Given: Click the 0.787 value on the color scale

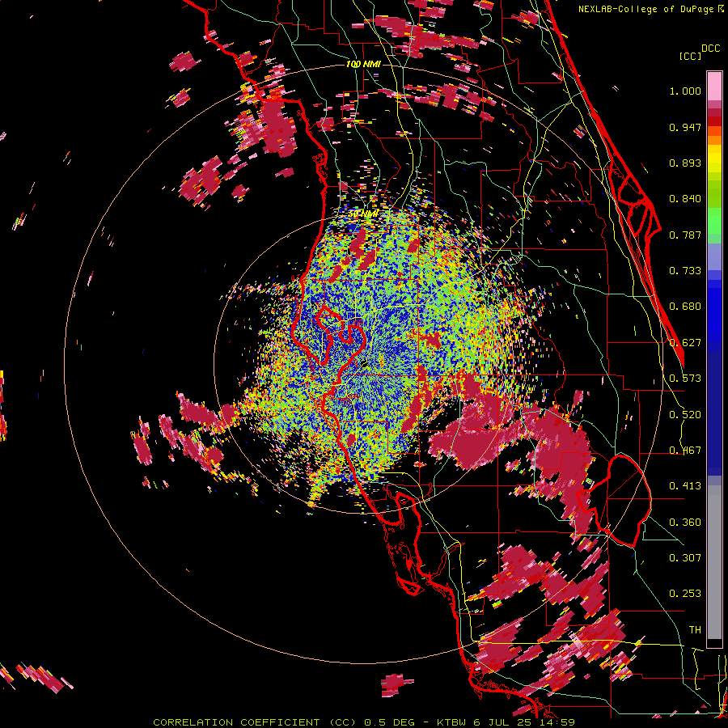Looking at the screenshot, I should pyautogui.click(x=685, y=235).
